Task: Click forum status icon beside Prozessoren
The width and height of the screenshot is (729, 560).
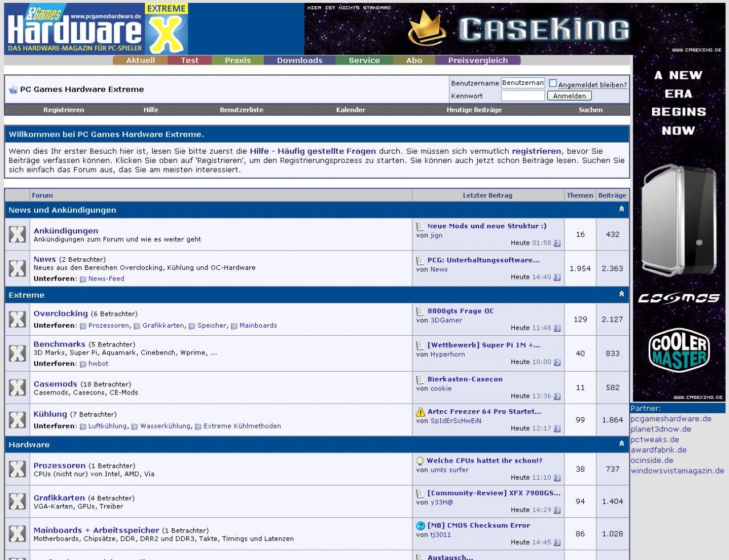Action: pos(17,469)
